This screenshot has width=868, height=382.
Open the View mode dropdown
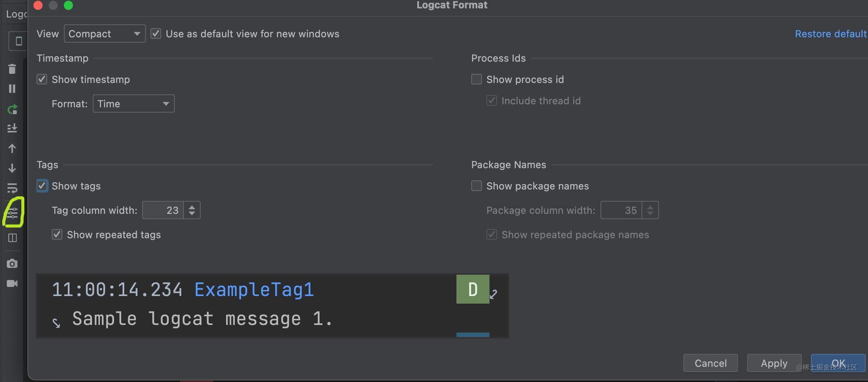(105, 33)
